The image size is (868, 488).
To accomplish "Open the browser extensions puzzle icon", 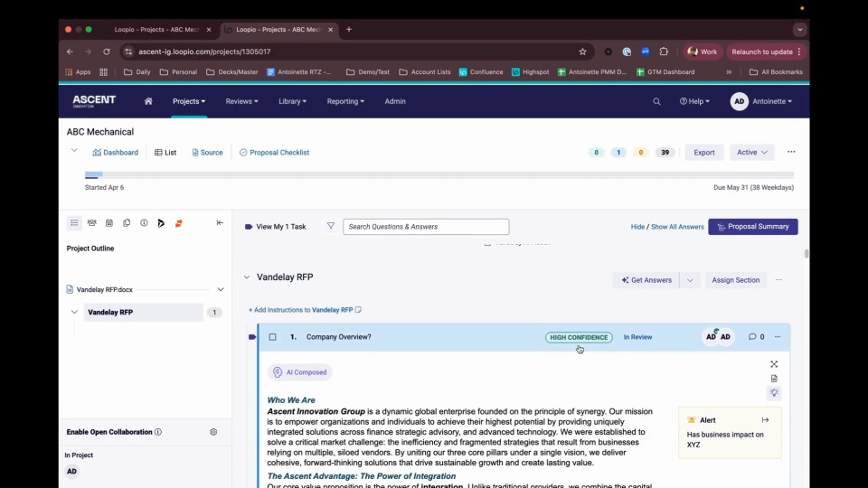I will point(664,52).
